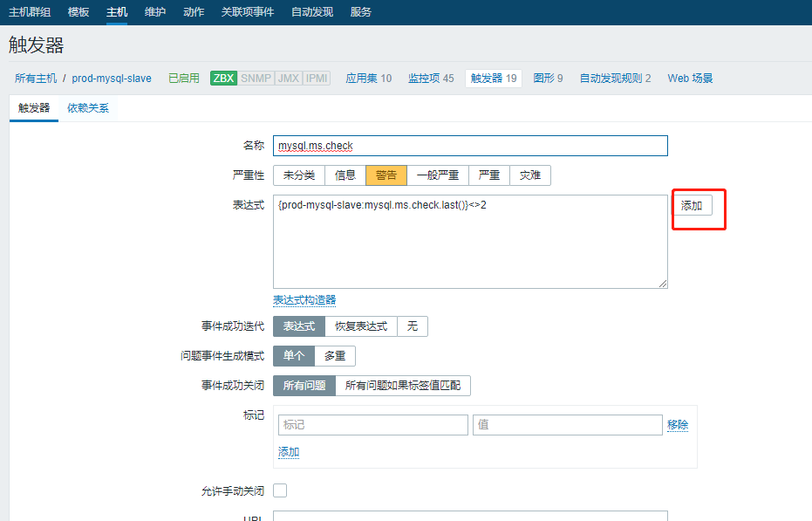Grab the expression textarea resize handle

(663, 284)
